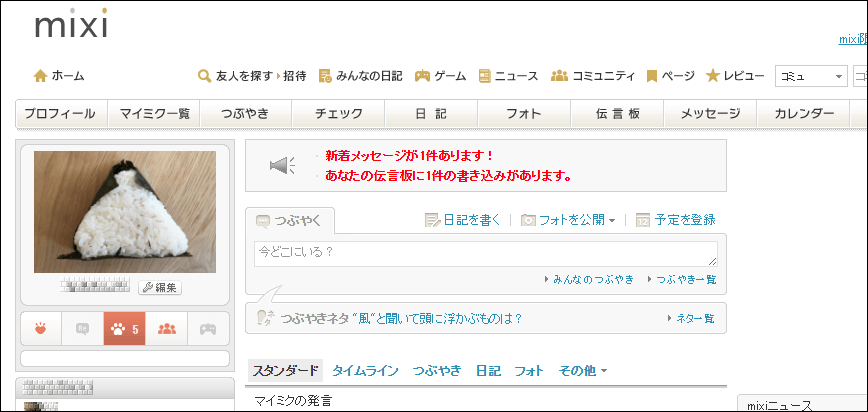
Task: Go to ホーム home link
Action: tap(68, 76)
